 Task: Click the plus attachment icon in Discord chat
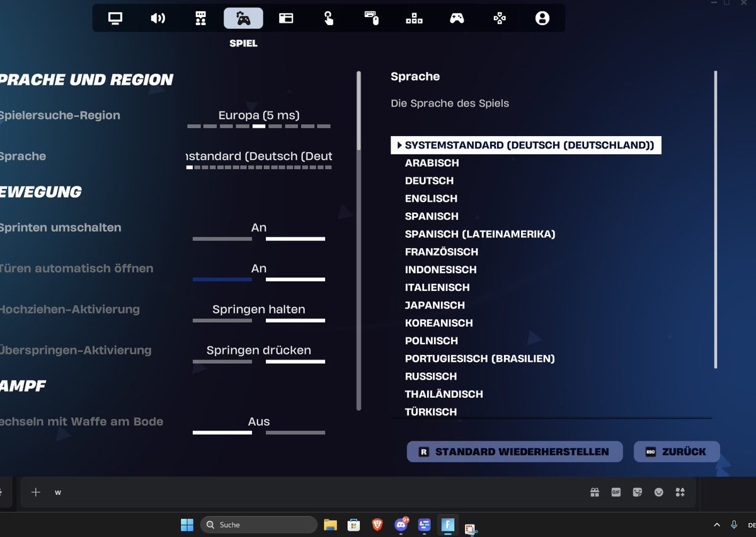pos(36,492)
